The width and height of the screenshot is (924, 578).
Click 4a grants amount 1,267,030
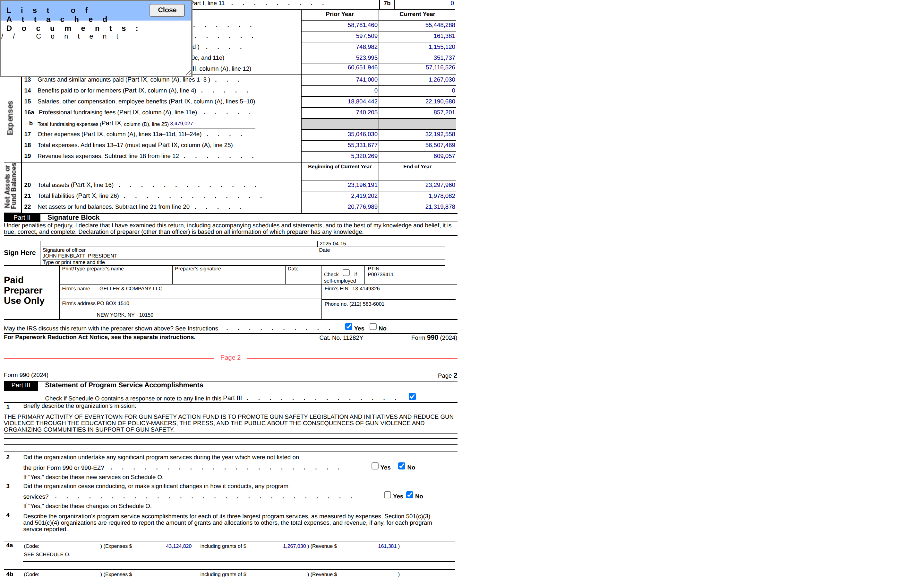(x=295, y=546)
